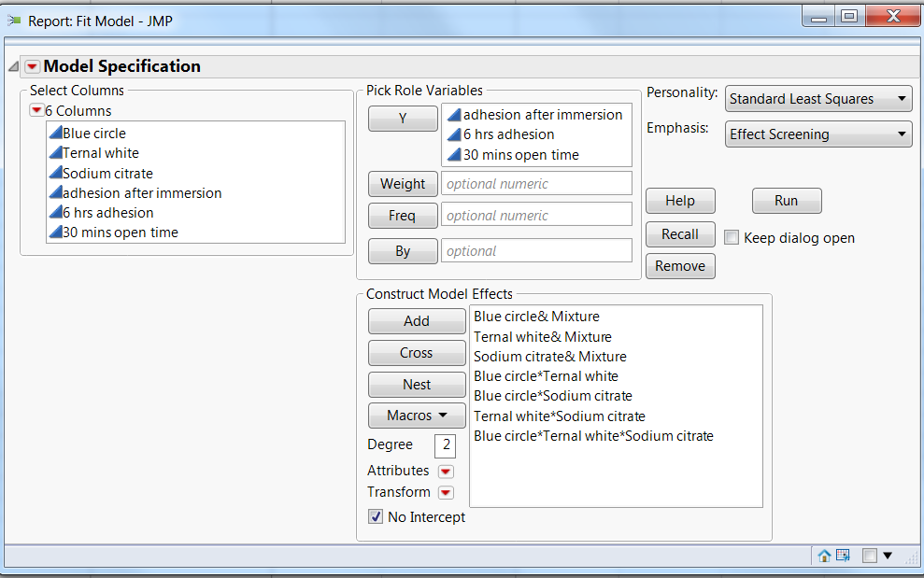Image resolution: width=924 pixels, height=578 pixels.
Task: Open the 6 Columns red triangle menu
Action: click(x=36, y=111)
